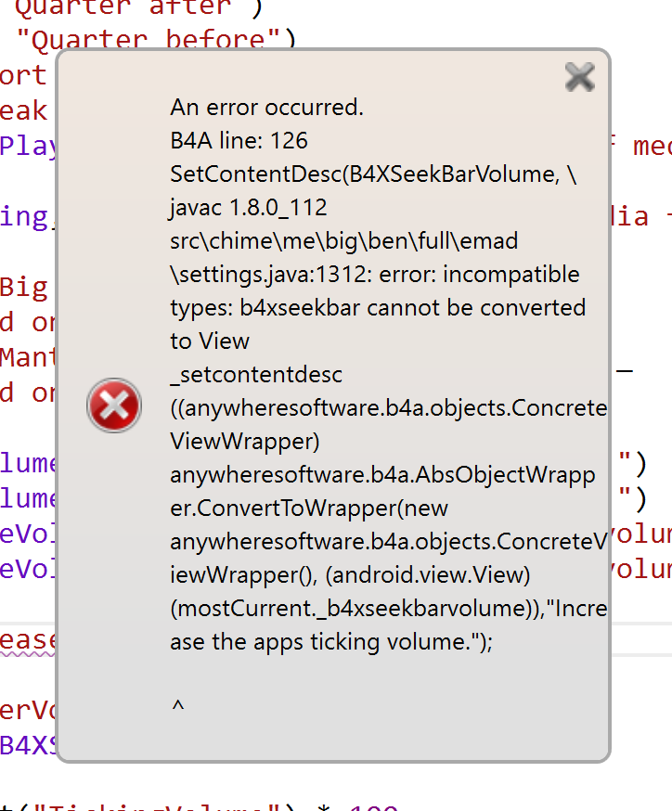Click the purple "B4XS" code at bottom left
Screen dimensions: 672x811
click(28, 746)
